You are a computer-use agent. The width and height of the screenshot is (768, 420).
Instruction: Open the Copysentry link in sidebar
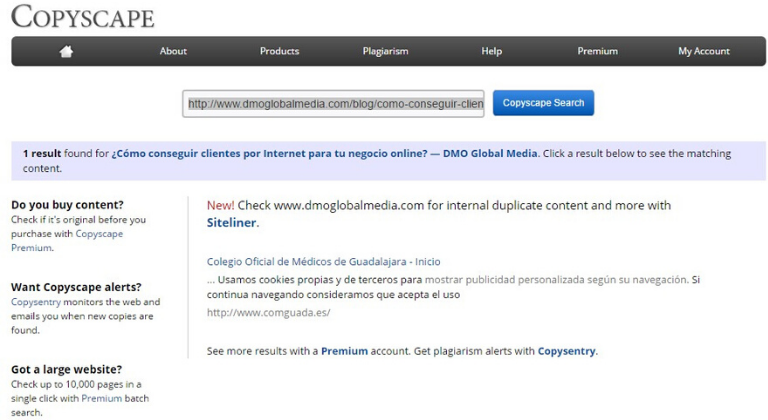(36, 302)
